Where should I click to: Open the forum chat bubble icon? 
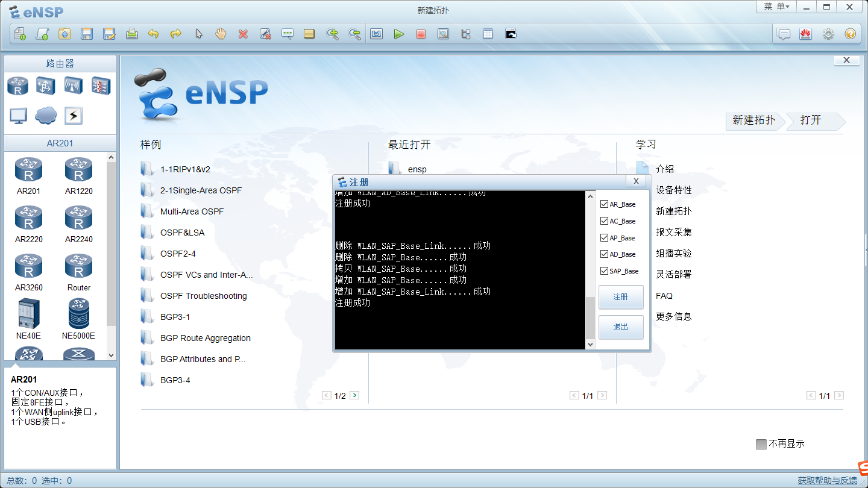pyautogui.click(x=784, y=34)
